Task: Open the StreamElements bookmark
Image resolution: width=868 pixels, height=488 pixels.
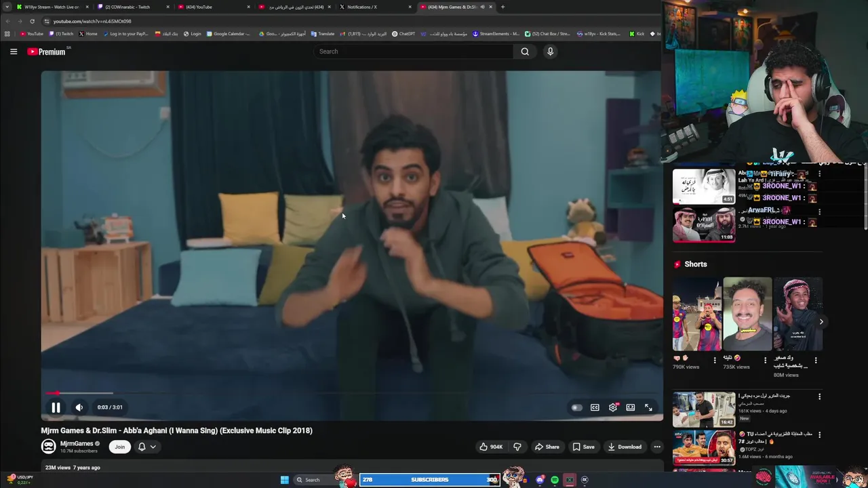Action: [496, 34]
